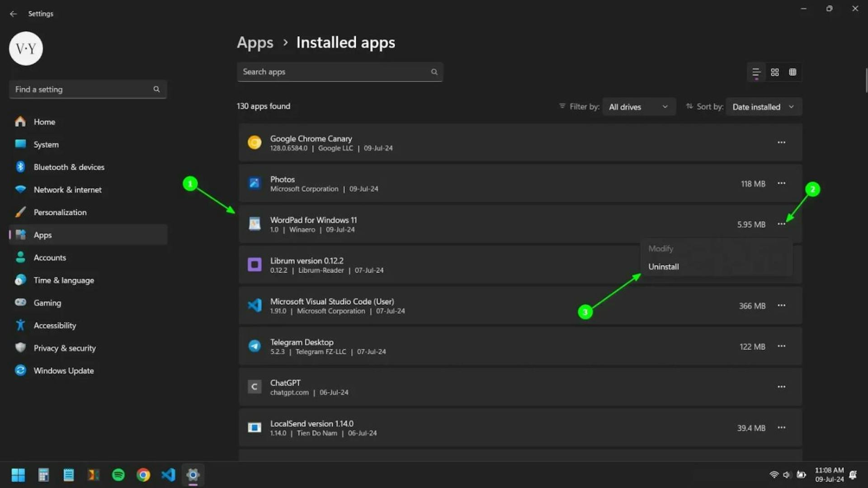Click the back arrow in Settings
This screenshot has height=488, width=868.
click(x=13, y=14)
